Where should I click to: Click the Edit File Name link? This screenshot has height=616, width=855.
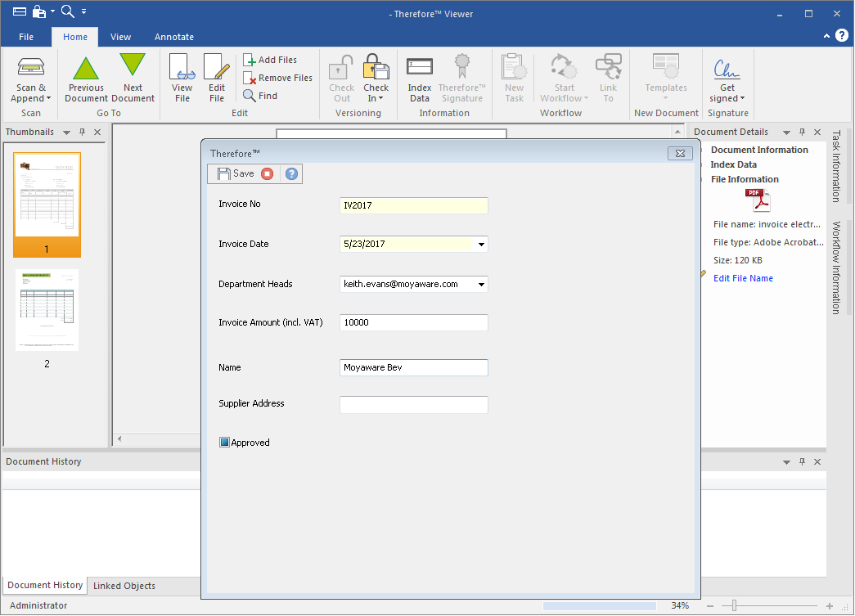[x=743, y=278]
